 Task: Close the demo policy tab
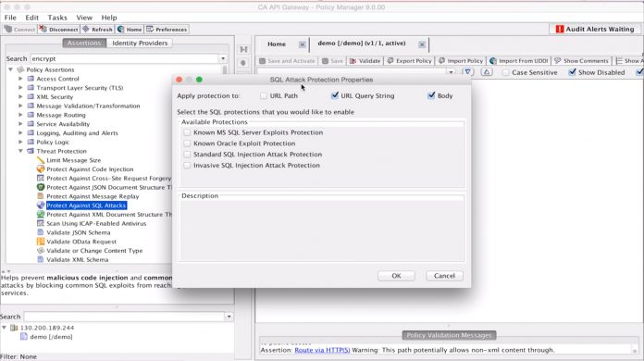pos(422,44)
